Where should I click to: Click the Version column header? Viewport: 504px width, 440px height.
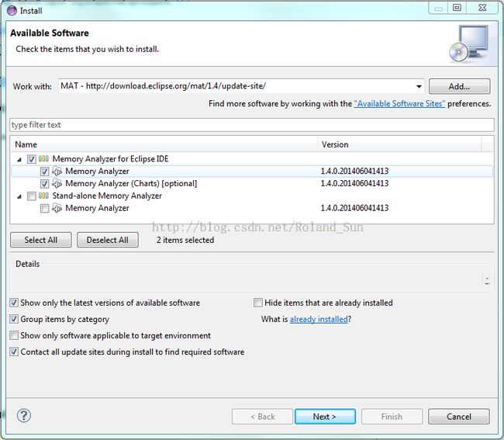click(x=399, y=144)
